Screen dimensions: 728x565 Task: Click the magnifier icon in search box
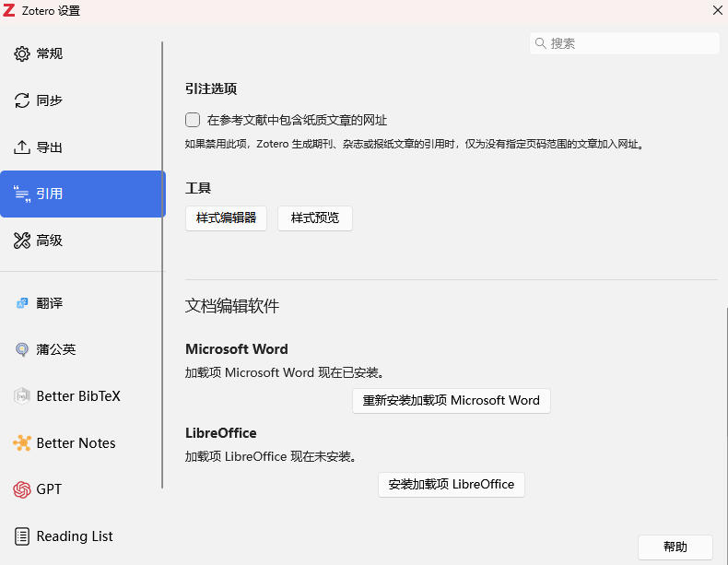(540, 43)
